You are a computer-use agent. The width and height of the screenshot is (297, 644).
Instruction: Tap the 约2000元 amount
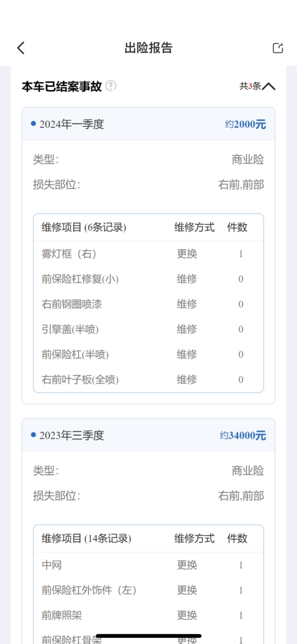[245, 124]
